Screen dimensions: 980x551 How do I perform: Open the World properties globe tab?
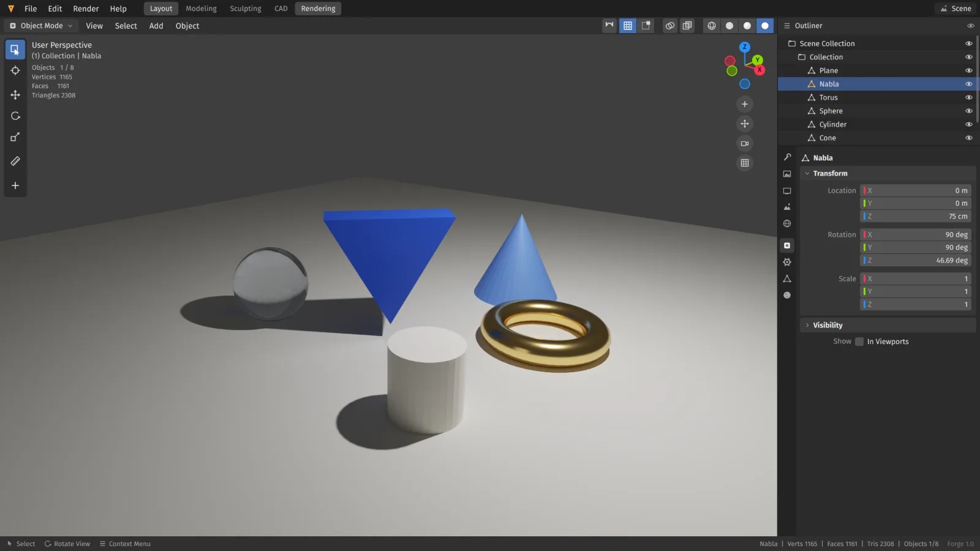[787, 223]
